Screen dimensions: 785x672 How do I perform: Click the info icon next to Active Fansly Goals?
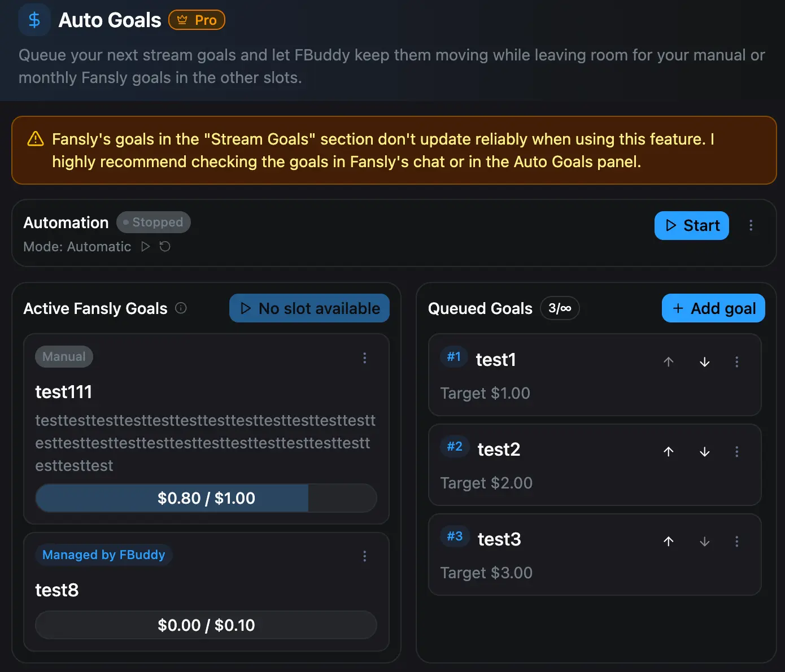(181, 308)
